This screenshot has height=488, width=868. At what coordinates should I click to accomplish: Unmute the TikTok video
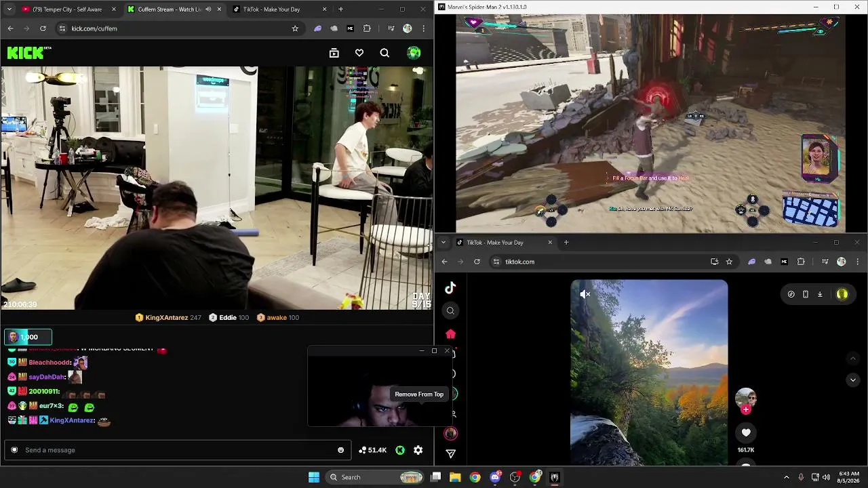pos(585,294)
